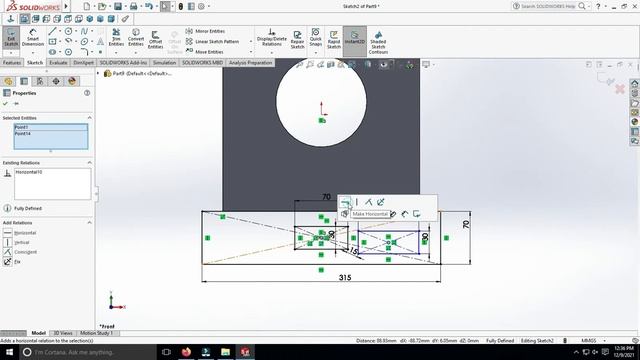Open Display/Delete Relations

click(x=271, y=38)
